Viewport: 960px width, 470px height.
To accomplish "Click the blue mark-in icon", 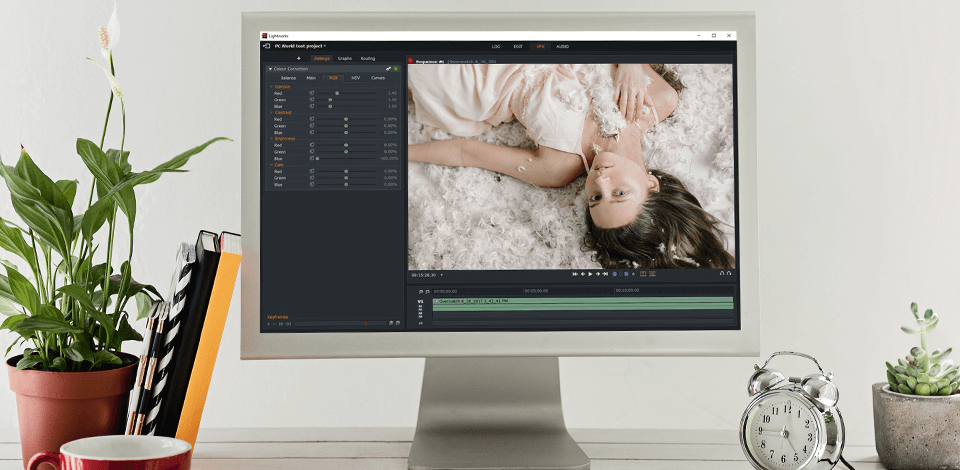I will (615, 274).
